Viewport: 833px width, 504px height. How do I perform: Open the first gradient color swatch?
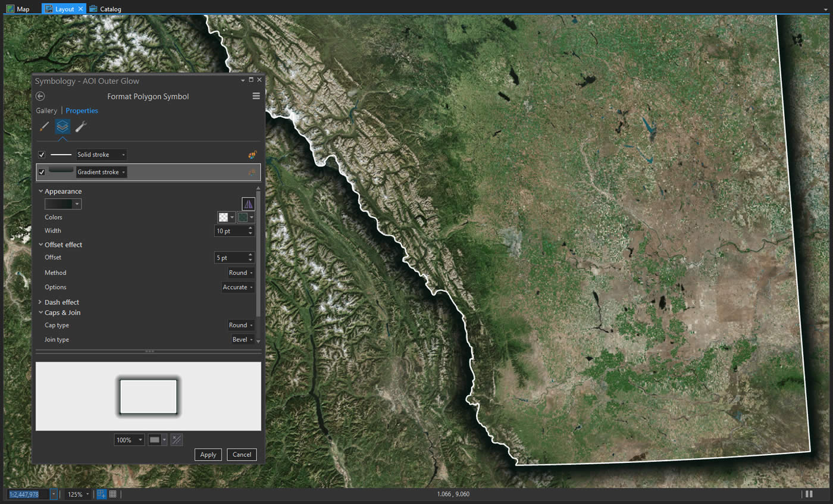[226, 218]
